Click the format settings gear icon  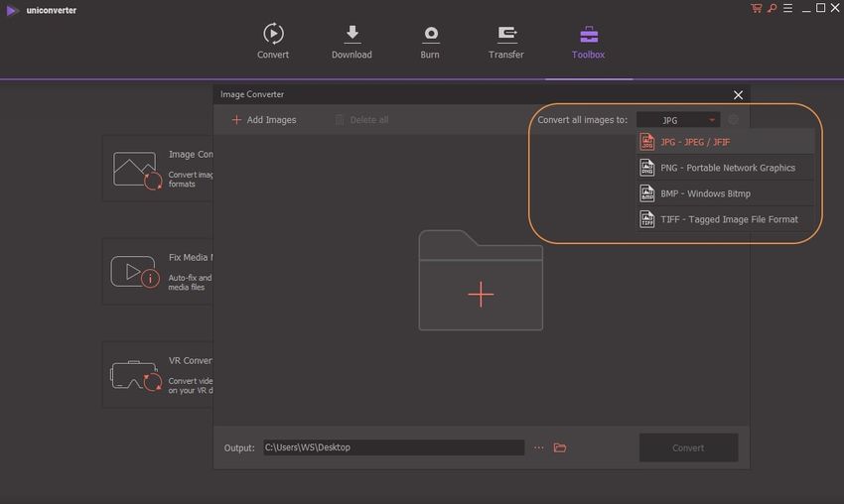coord(733,120)
